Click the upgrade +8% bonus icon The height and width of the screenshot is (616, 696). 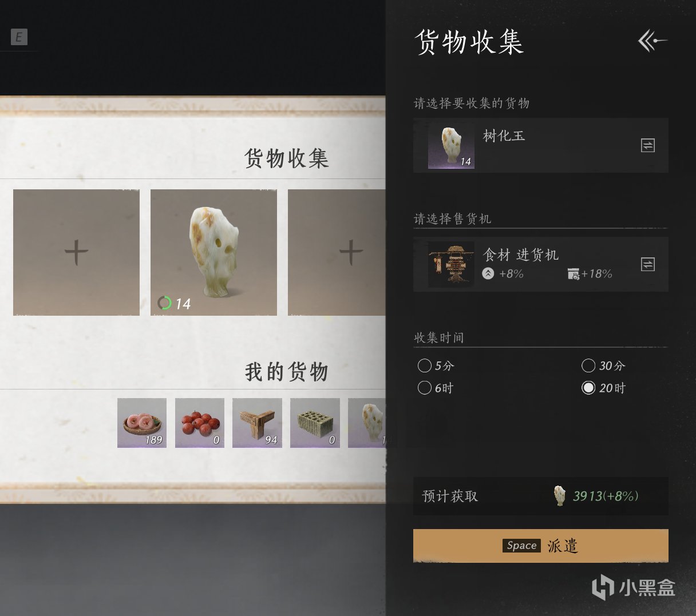488,273
